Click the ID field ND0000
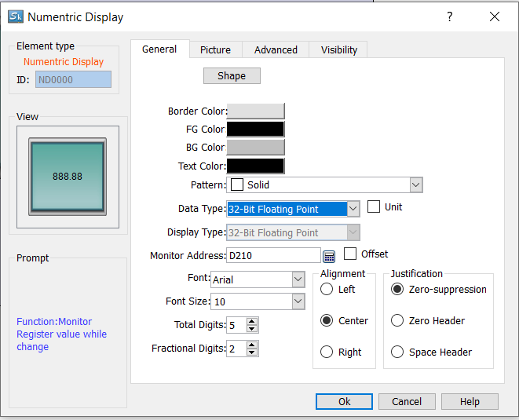The width and height of the screenshot is (519, 420). click(73, 79)
